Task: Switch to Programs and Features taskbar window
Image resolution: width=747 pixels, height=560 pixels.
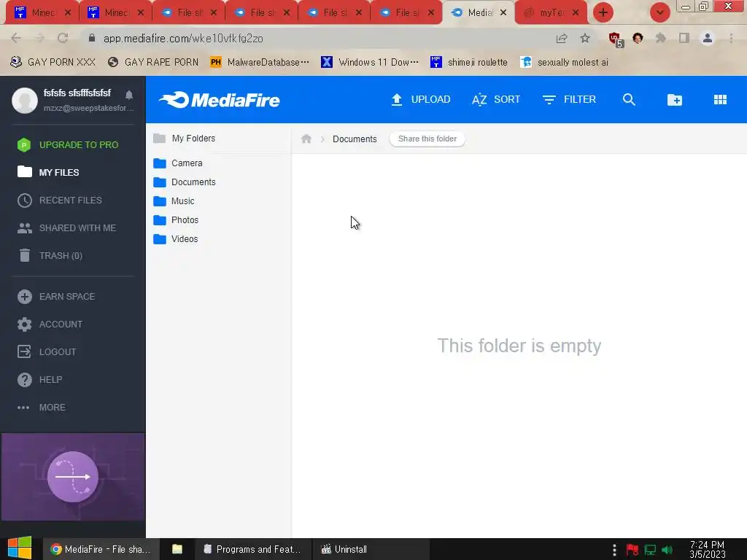Action: 252,549
